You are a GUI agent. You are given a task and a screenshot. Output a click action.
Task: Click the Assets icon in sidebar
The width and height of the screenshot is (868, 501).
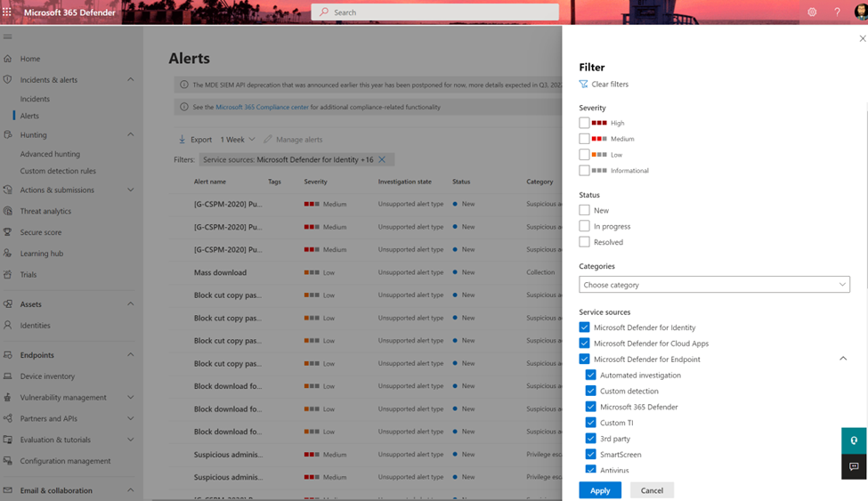coord(7,304)
